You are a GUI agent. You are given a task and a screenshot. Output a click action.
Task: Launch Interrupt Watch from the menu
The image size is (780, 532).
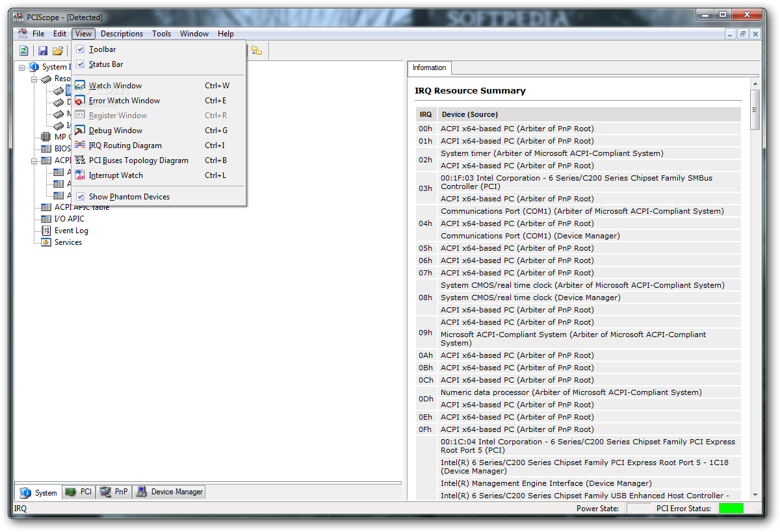(159, 175)
